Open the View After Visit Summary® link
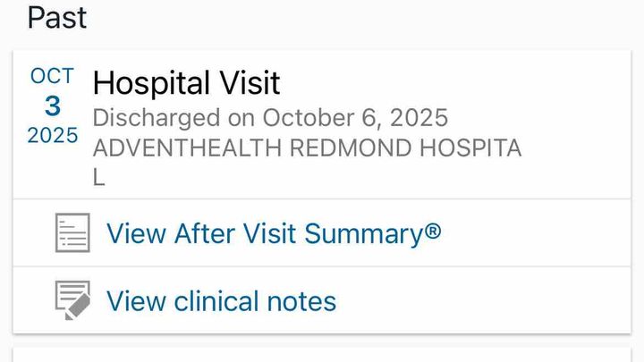 point(274,233)
